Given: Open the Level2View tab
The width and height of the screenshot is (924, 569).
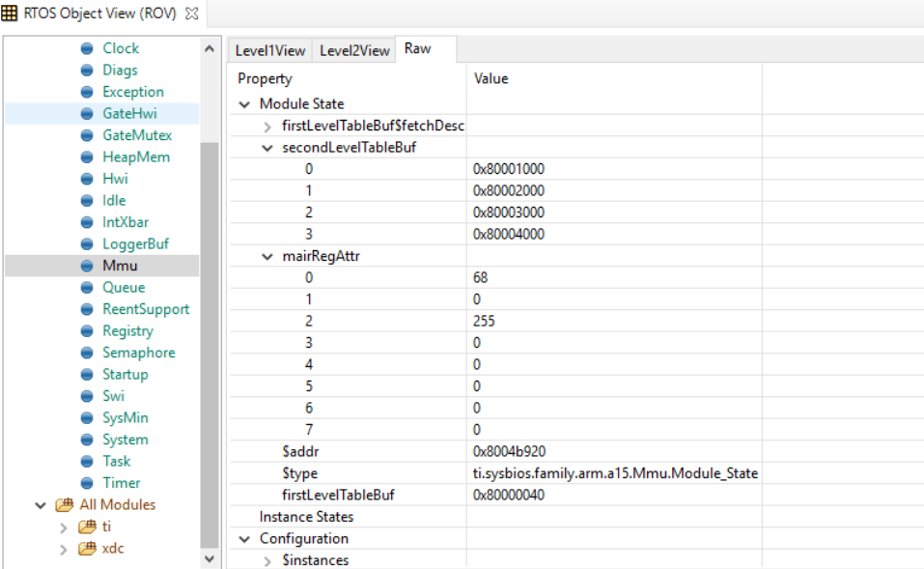Looking at the screenshot, I should pyautogui.click(x=354, y=50).
